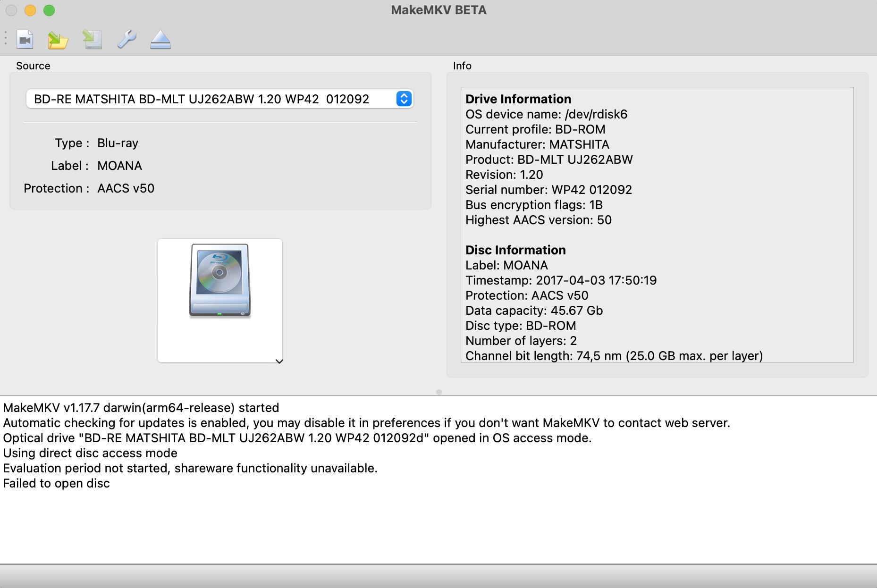Click the 'MOANA' label value in Source

pos(119,166)
